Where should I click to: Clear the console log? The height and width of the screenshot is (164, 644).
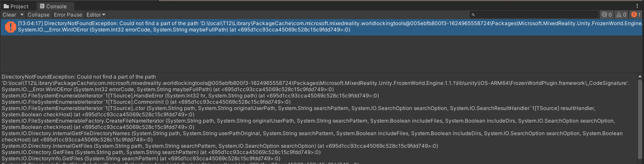pos(9,15)
